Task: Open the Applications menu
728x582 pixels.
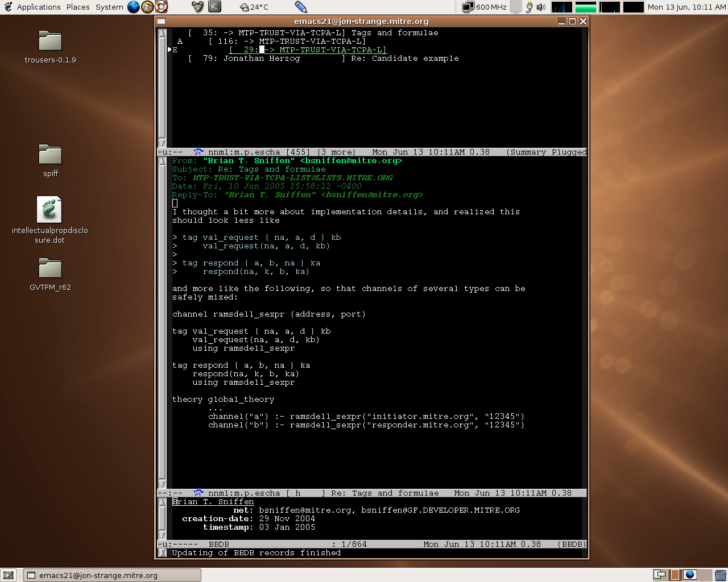Action: [x=38, y=7]
